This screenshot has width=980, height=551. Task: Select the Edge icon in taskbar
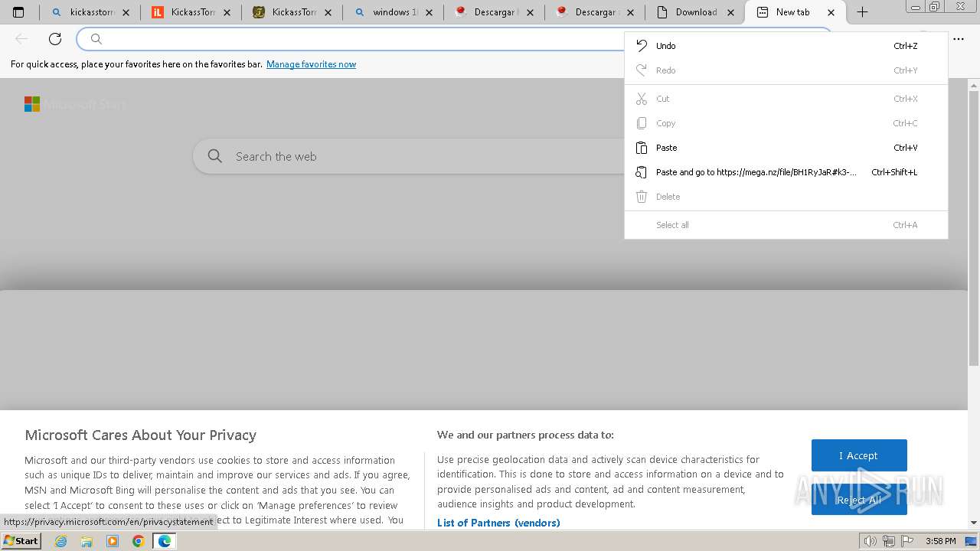tap(165, 541)
